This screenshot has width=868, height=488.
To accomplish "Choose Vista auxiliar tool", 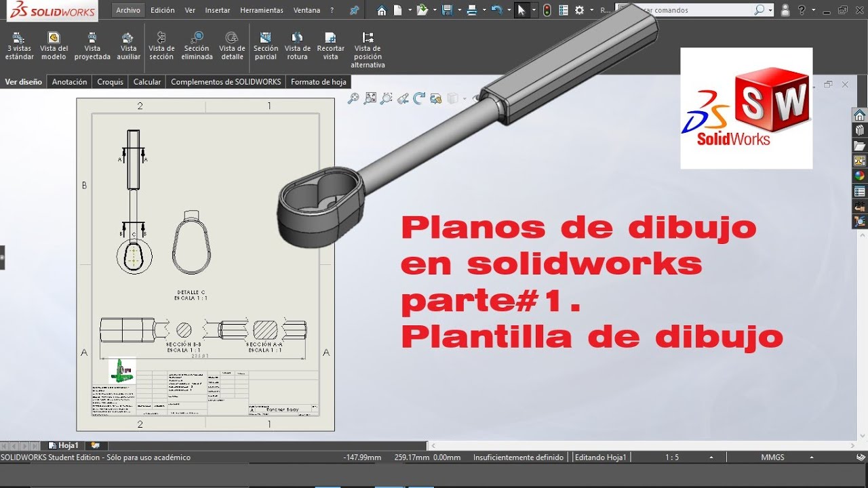I will pos(128,46).
